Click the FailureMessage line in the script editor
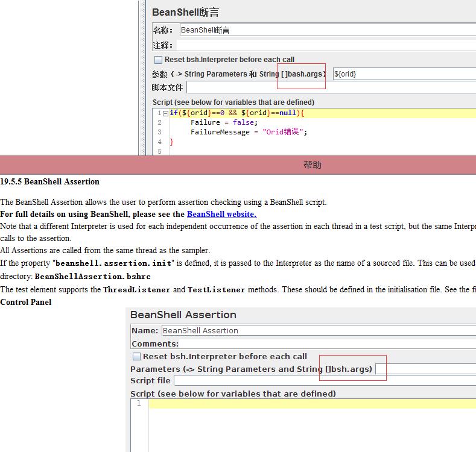The image size is (476, 452). tap(249, 132)
